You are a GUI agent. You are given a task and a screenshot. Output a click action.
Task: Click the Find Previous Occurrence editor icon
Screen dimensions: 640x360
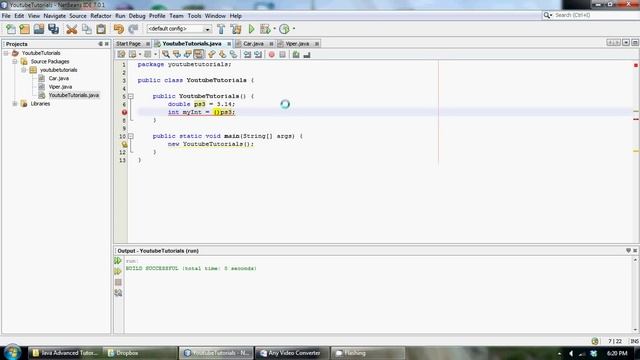click(177, 55)
